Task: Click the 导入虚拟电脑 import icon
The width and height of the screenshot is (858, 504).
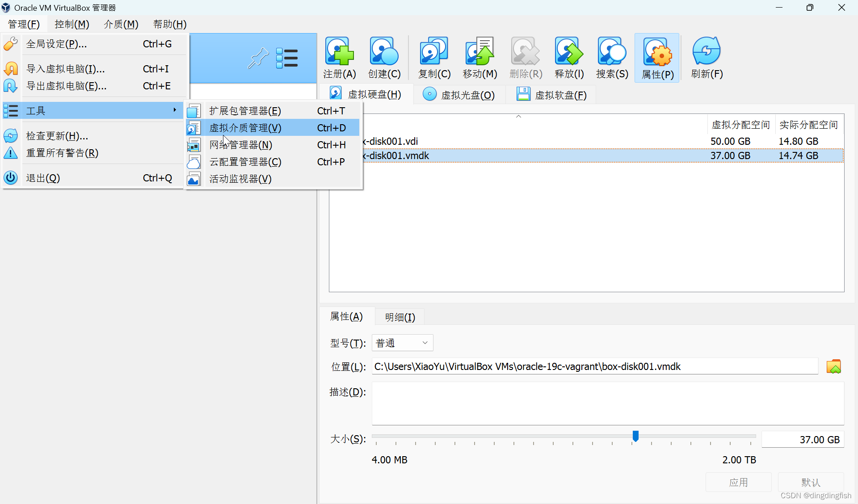Action: click(x=11, y=69)
